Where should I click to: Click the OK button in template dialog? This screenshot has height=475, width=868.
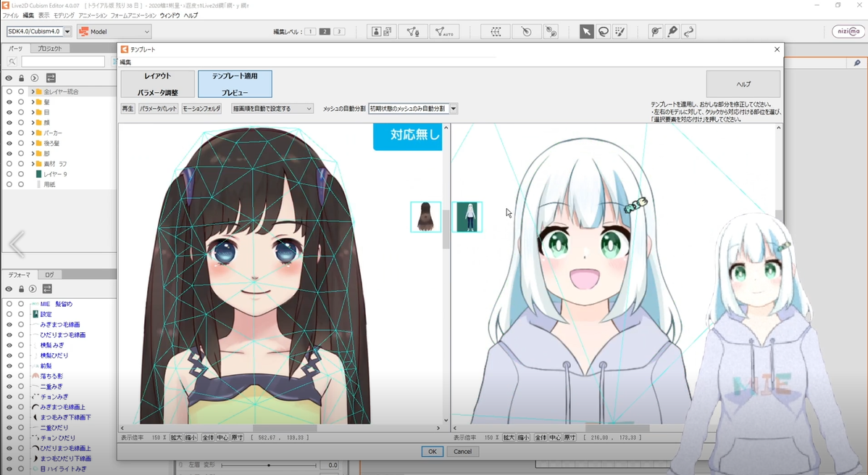point(432,452)
